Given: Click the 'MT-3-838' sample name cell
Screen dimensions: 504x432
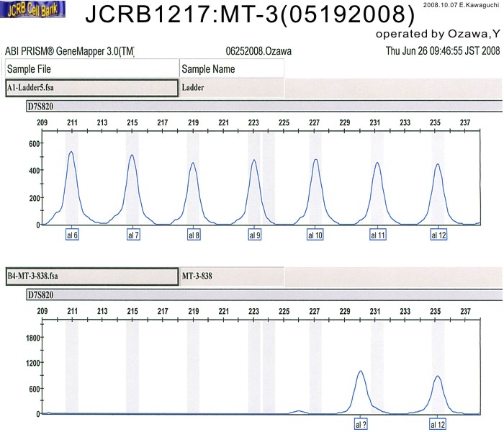Looking at the screenshot, I should point(231,276).
